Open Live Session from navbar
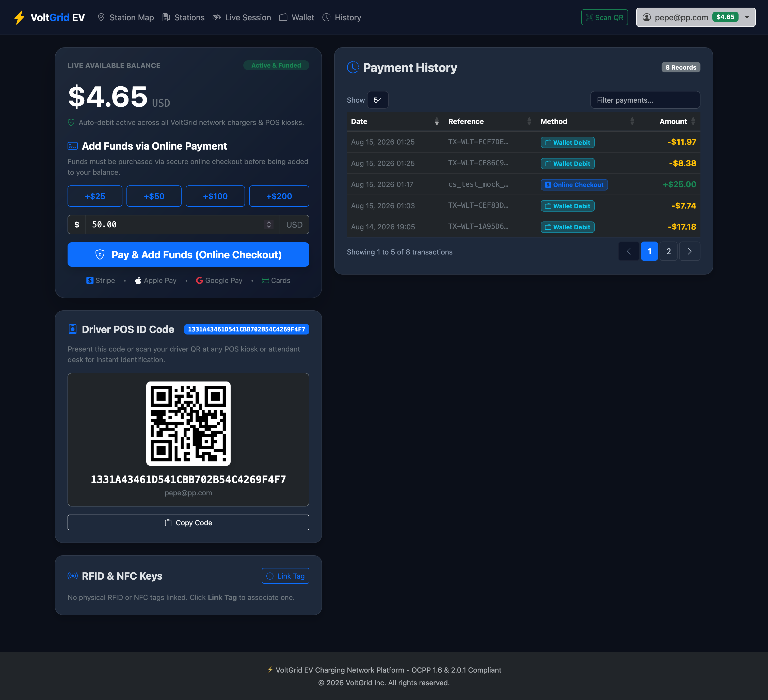Viewport: 768px width, 700px height. (x=242, y=18)
